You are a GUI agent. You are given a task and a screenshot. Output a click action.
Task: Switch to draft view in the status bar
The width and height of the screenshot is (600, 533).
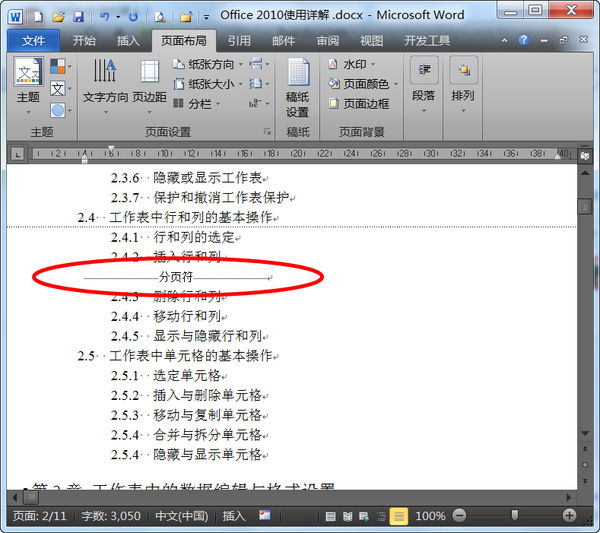[x=398, y=516]
